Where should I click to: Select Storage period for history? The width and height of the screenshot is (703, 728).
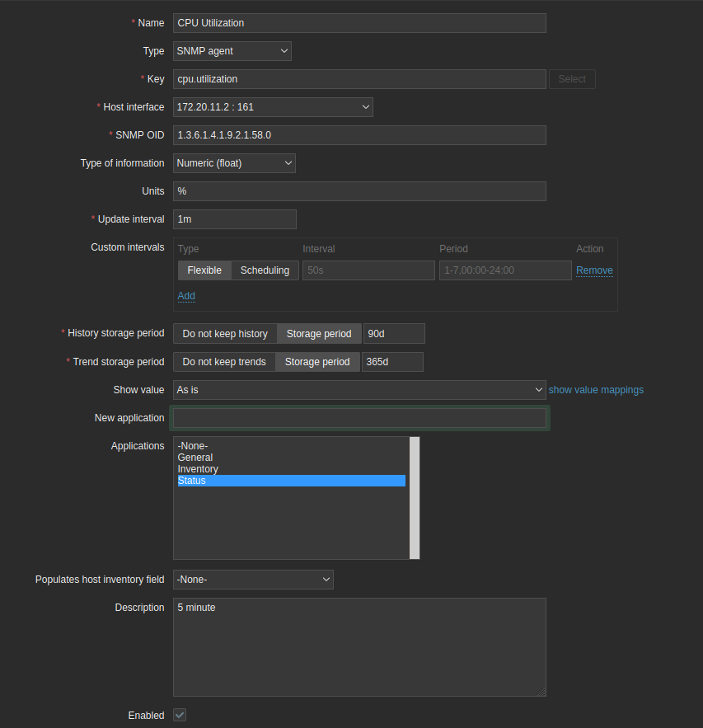[319, 334]
